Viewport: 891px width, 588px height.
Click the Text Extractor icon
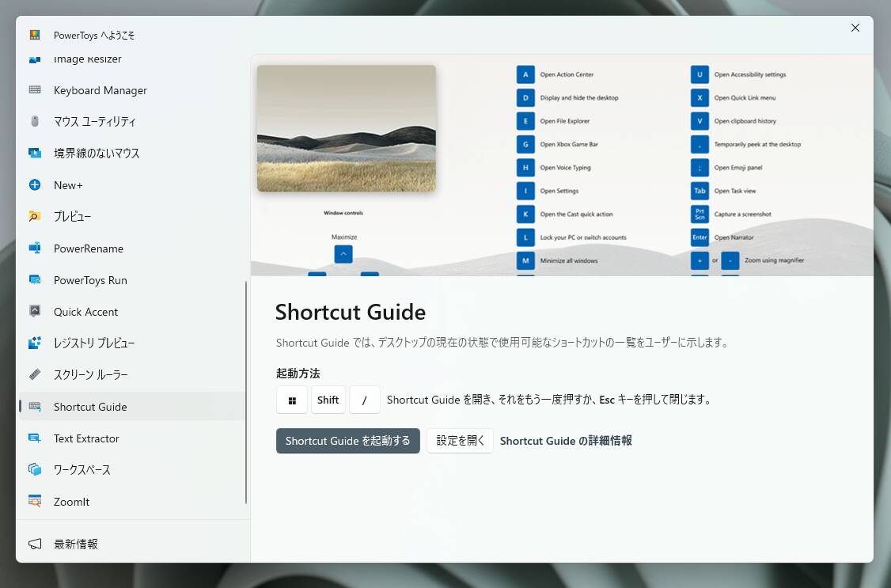coord(35,438)
